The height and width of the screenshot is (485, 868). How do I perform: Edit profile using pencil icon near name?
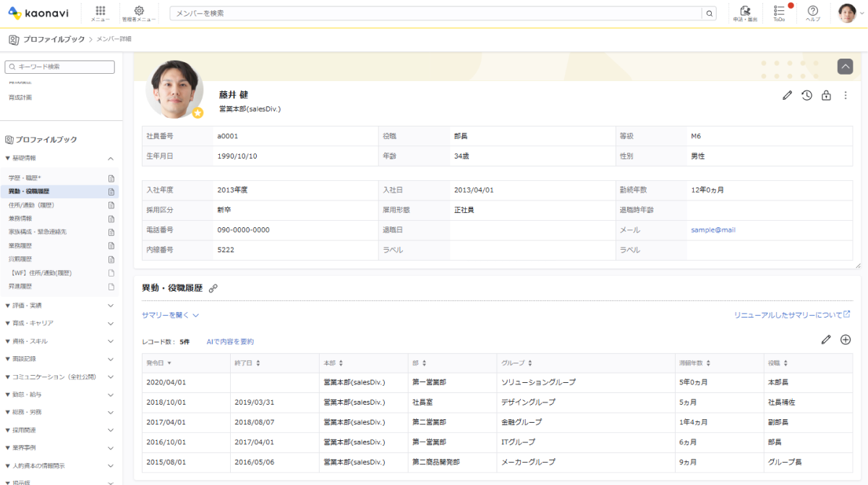click(788, 96)
